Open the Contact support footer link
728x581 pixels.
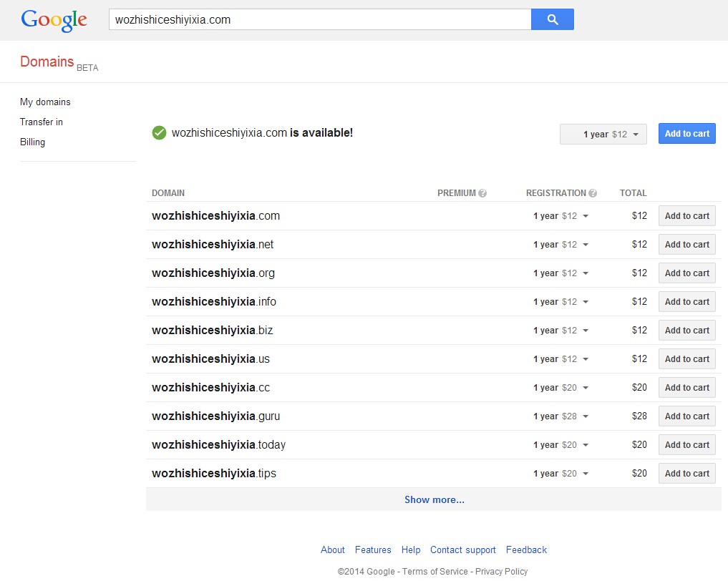click(462, 550)
